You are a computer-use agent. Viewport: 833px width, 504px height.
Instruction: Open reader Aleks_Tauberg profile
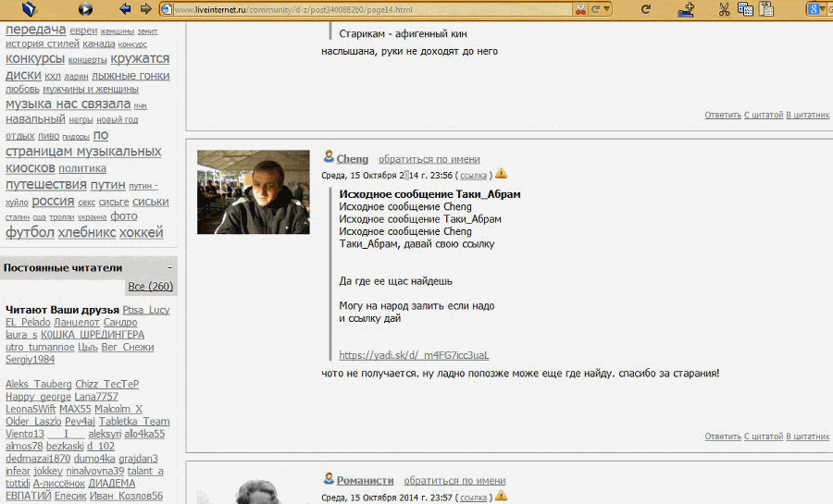[x=38, y=384]
